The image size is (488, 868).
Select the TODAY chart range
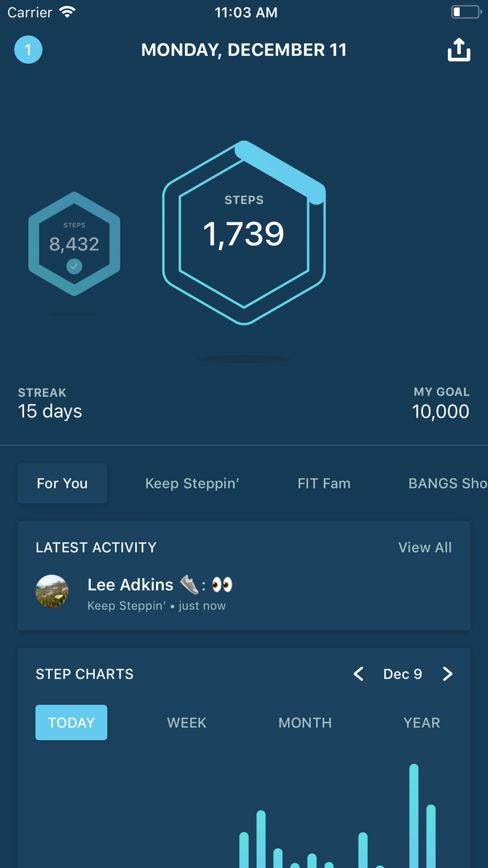coord(71,723)
